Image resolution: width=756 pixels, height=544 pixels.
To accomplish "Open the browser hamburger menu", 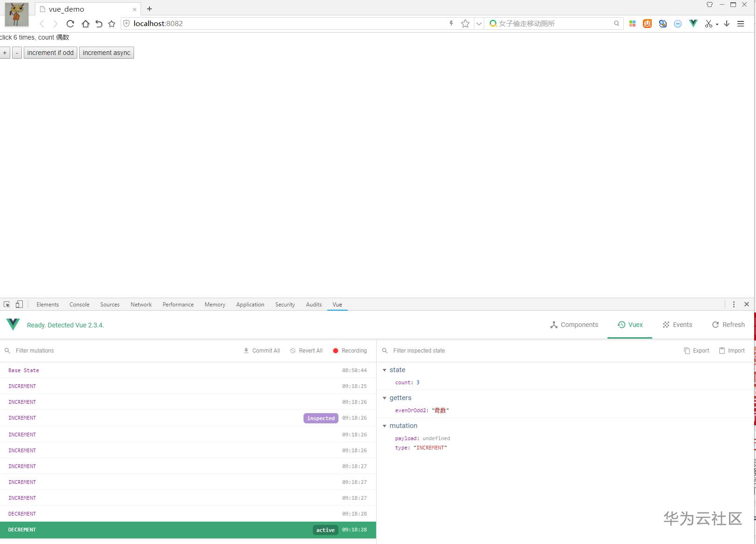I will click(x=741, y=24).
